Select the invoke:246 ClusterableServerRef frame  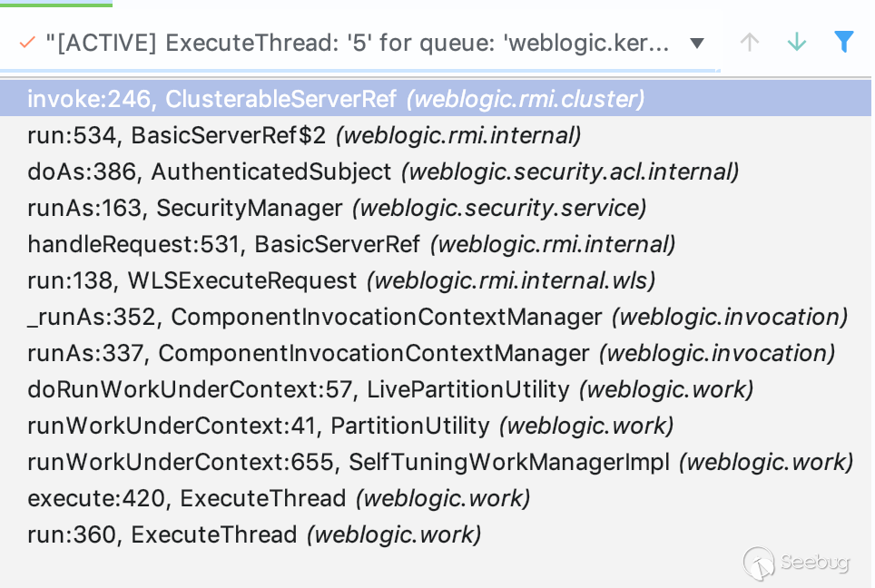[x=336, y=99]
